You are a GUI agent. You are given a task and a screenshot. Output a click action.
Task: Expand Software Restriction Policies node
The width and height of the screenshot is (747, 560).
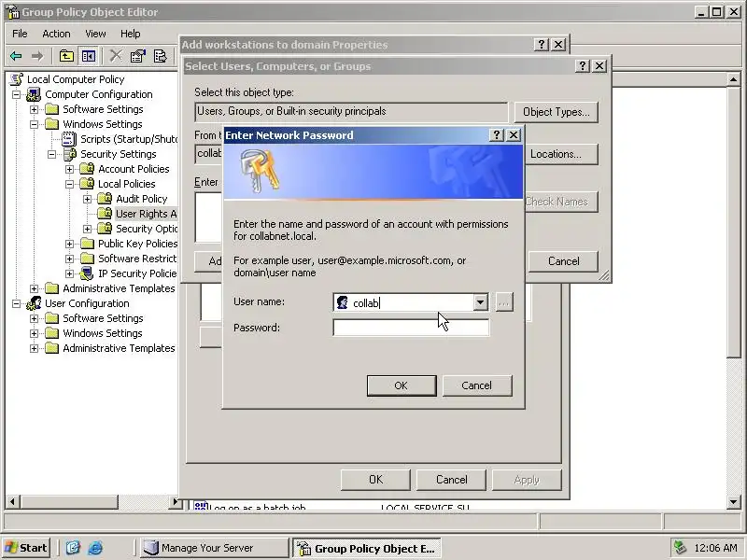click(69, 259)
